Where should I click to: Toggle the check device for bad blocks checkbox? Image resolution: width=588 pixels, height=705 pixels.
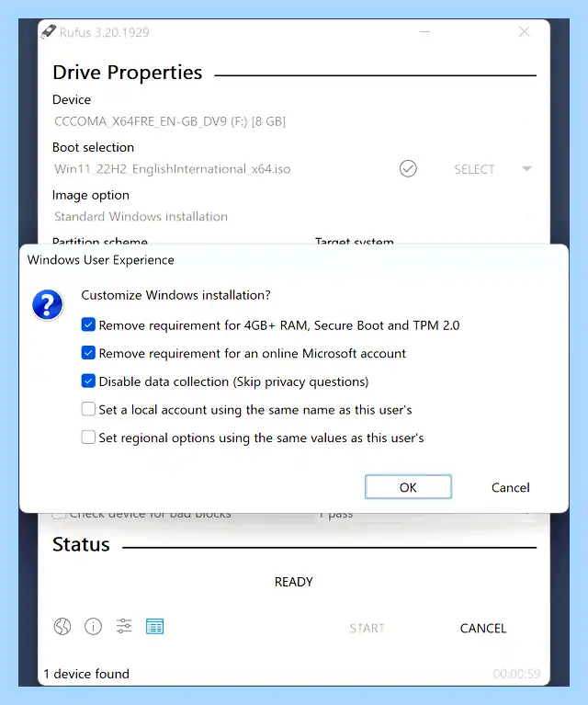[x=59, y=515]
